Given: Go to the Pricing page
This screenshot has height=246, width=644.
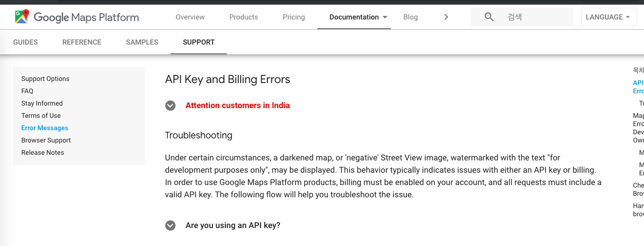Looking at the screenshot, I should coord(294,17).
